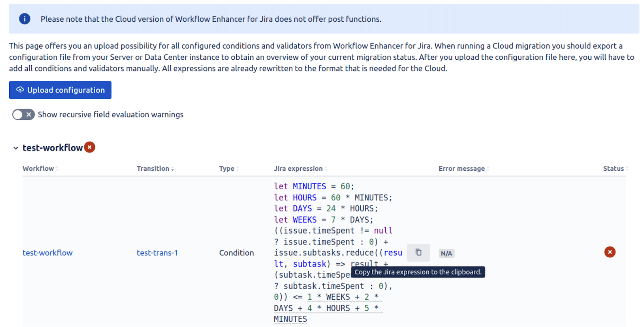The image size is (644, 327).
Task: Click the sort arrows beside the Workflow column
Action: 57,169
